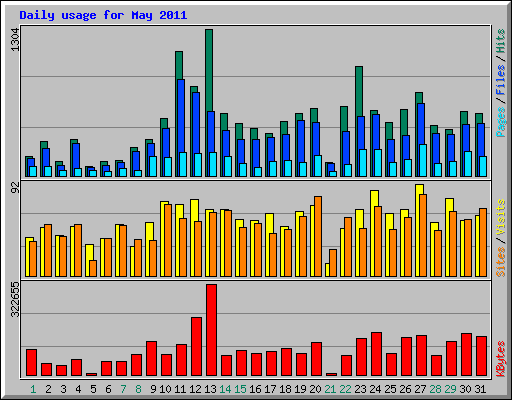Click the red KBytes bar for day 1

click(31, 363)
